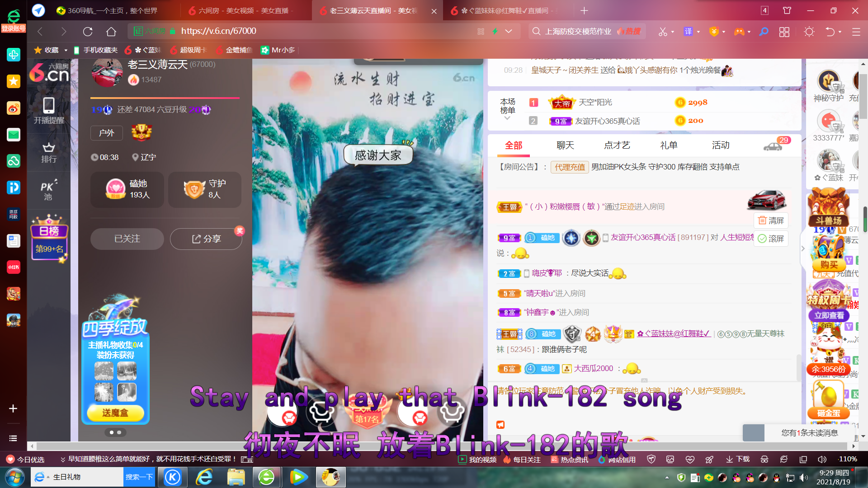Toggle night mode brightness icon
The height and width of the screenshot is (488, 868).
pos(809,32)
